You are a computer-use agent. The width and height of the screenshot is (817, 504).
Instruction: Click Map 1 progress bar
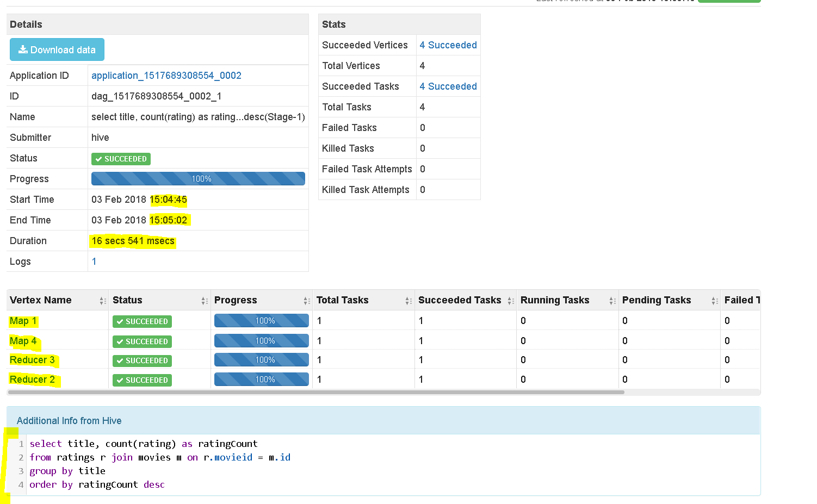coord(262,321)
